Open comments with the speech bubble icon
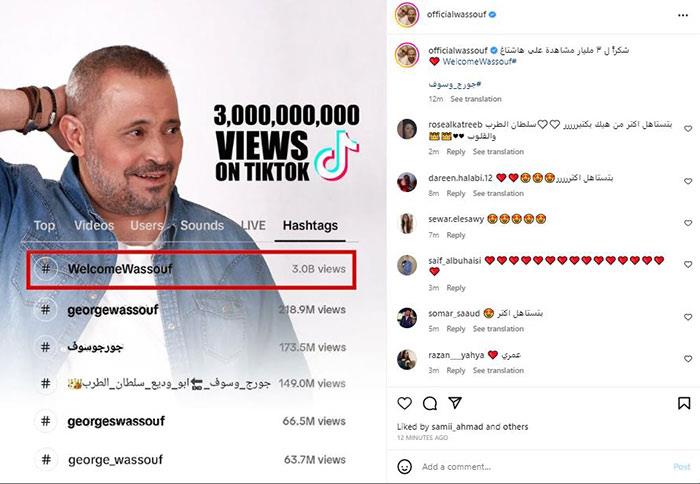The height and width of the screenshot is (484, 700). 430,403
